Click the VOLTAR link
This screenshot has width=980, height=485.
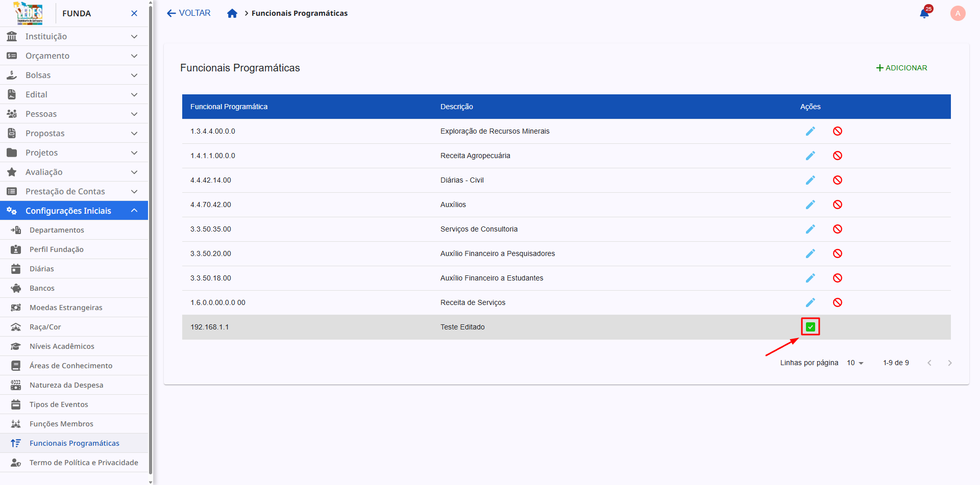point(188,13)
